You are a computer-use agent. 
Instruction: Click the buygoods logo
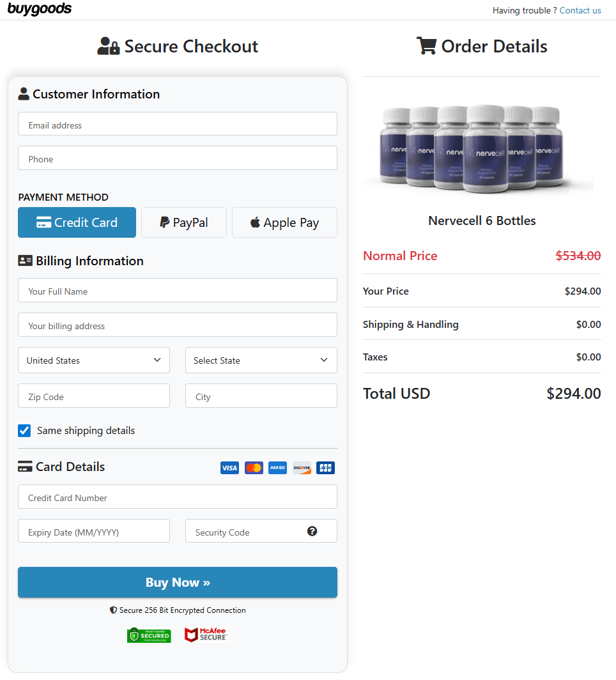pyautogui.click(x=40, y=9)
